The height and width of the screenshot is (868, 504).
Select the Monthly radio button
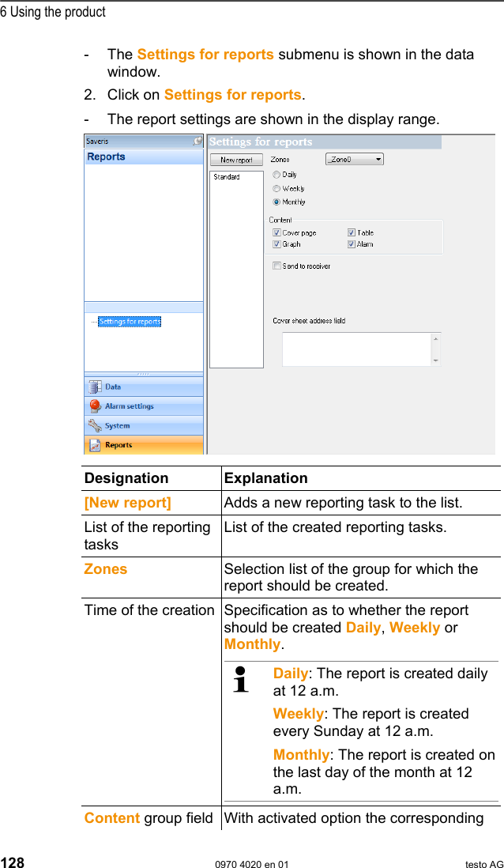[276, 202]
